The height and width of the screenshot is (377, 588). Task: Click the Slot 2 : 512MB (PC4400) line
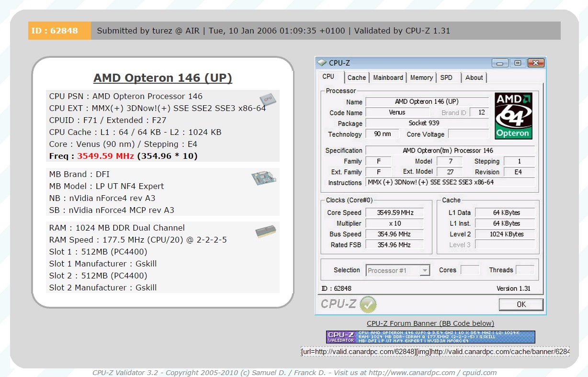tap(98, 276)
